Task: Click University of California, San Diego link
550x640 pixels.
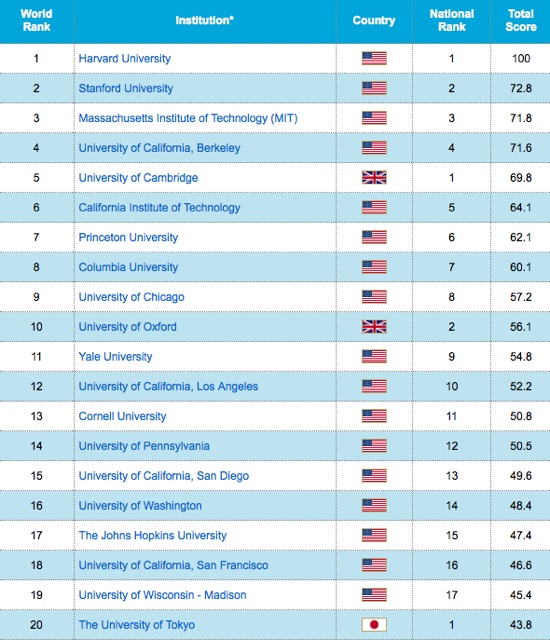Action: [x=164, y=476]
